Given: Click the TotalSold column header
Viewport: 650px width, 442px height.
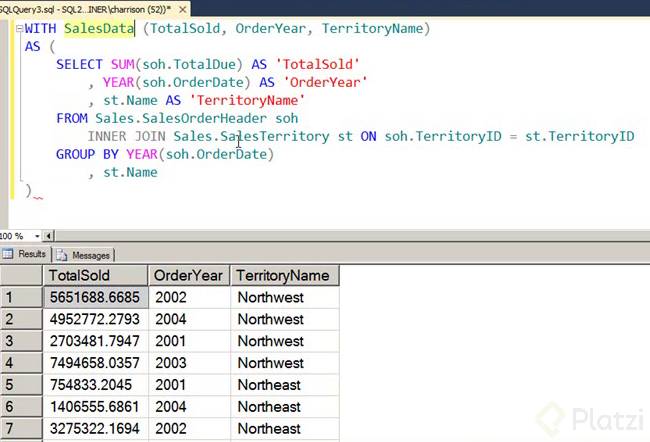Looking at the screenshot, I should [x=95, y=275].
